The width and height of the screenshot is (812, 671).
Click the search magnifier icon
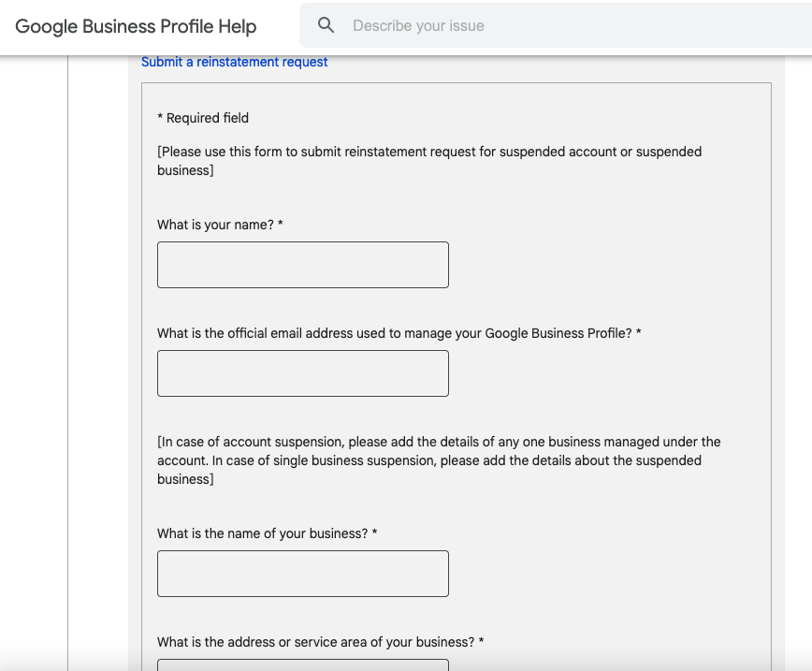[x=326, y=25]
